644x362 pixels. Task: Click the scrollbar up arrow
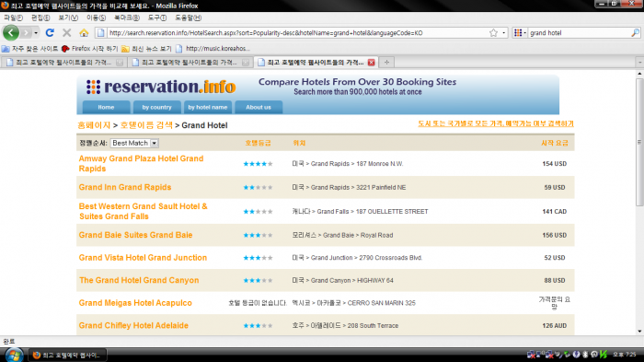click(639, 73)
